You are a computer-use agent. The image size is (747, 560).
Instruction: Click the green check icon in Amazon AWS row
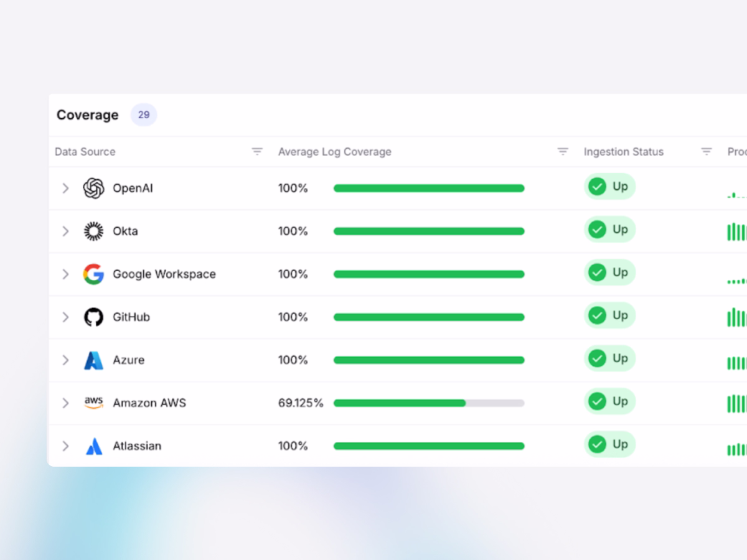point(597,401)
